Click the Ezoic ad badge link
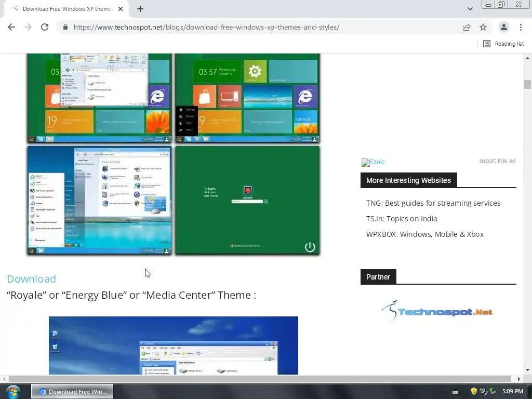Viewport: 532px width, 399px height. click(x=373, y=162)
